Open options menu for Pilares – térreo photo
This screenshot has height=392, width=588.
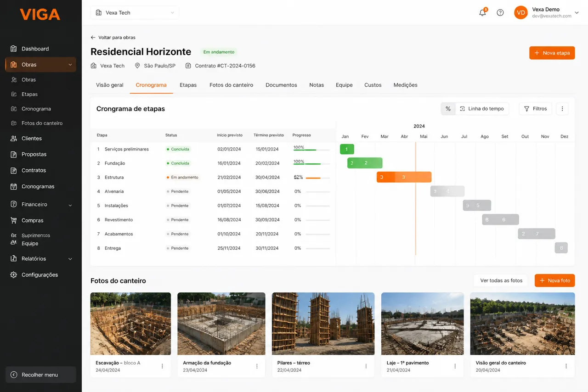[x=366, y=366]
